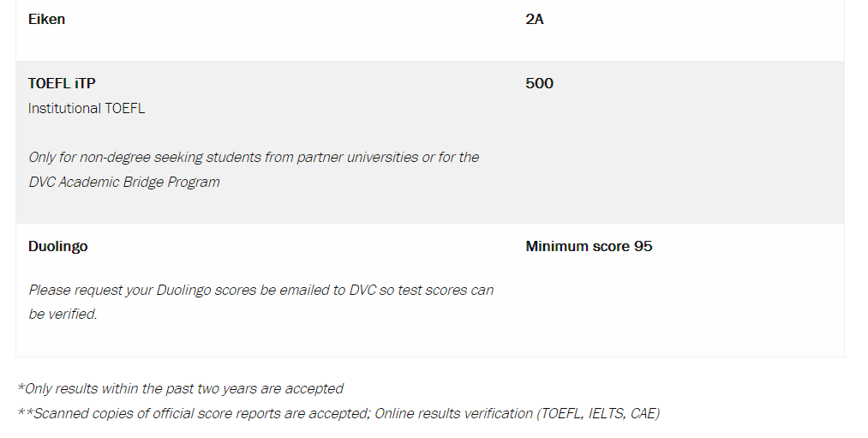Click the TOEFL iTP heading
Image resolution: width=868 pixels, height=438 pixels.
pyautogui.click(x=62, y=84)
